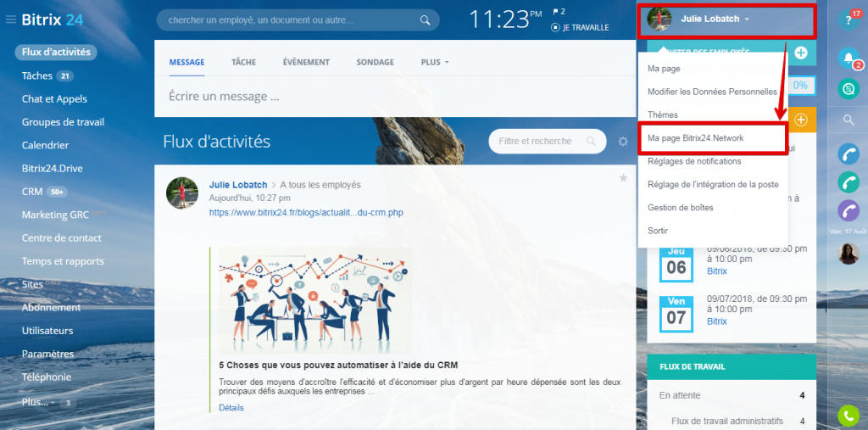Open notifications bell icon

pos(848,58)
